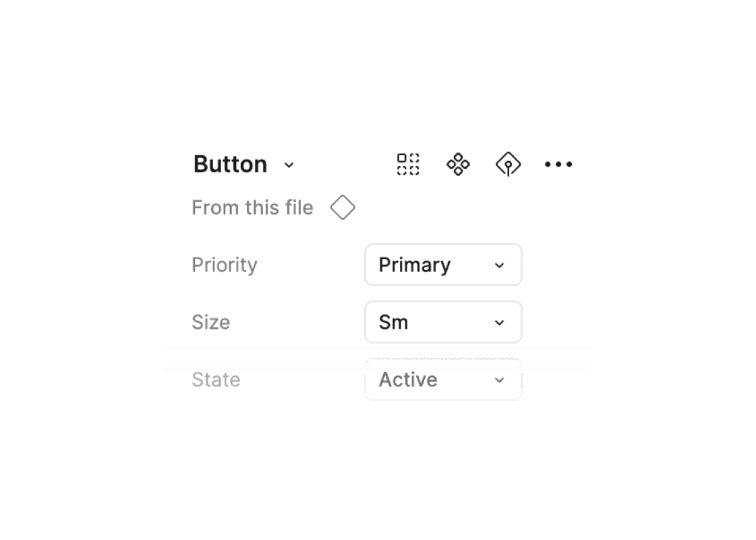Click the Primary value text
The width and height of the screenshot is (756, 540).
point(414,265)
